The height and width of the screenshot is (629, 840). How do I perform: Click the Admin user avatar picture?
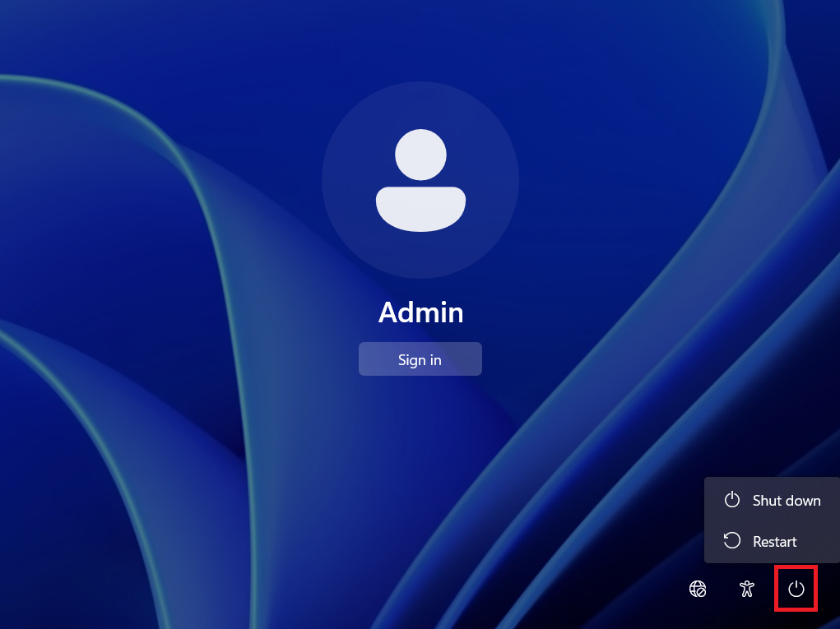pos(420,180)
